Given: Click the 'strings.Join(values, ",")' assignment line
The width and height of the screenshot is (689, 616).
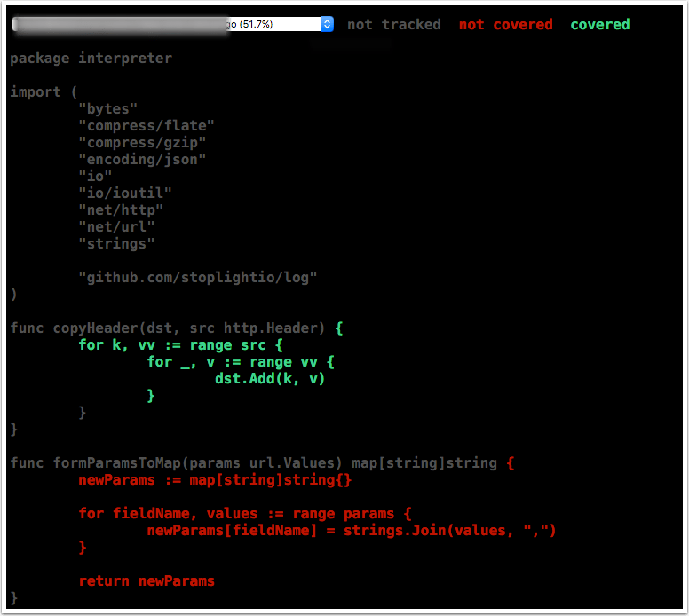Looking at the screenshot, I should (351, 530).
